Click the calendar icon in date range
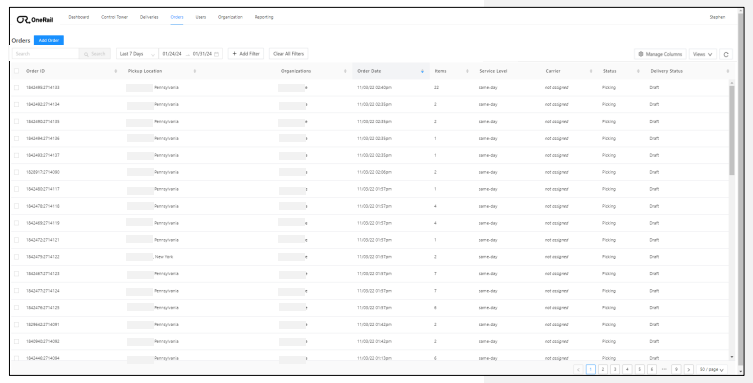 (x=217, y=54)
